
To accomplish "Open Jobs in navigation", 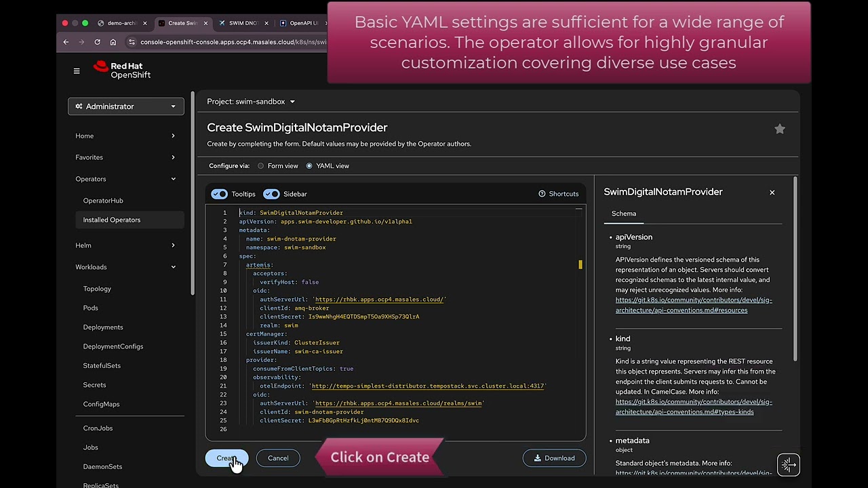I will pos(90,447).
